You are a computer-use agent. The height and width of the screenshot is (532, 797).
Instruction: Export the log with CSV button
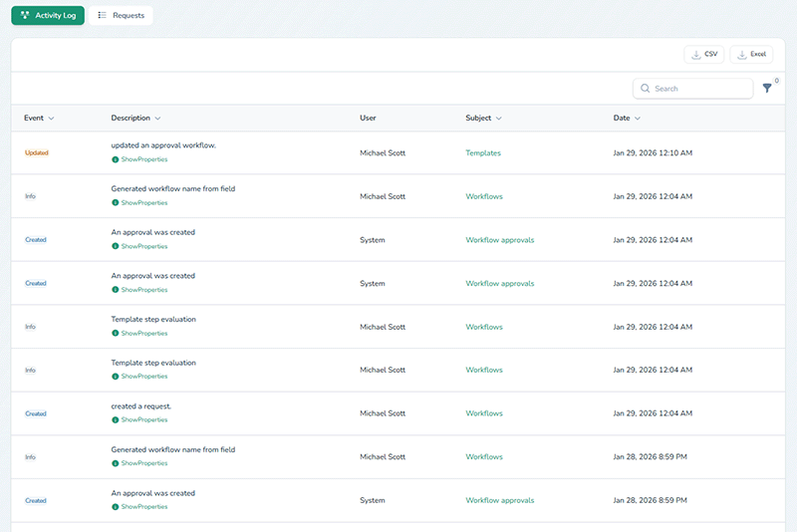(703, 54)
